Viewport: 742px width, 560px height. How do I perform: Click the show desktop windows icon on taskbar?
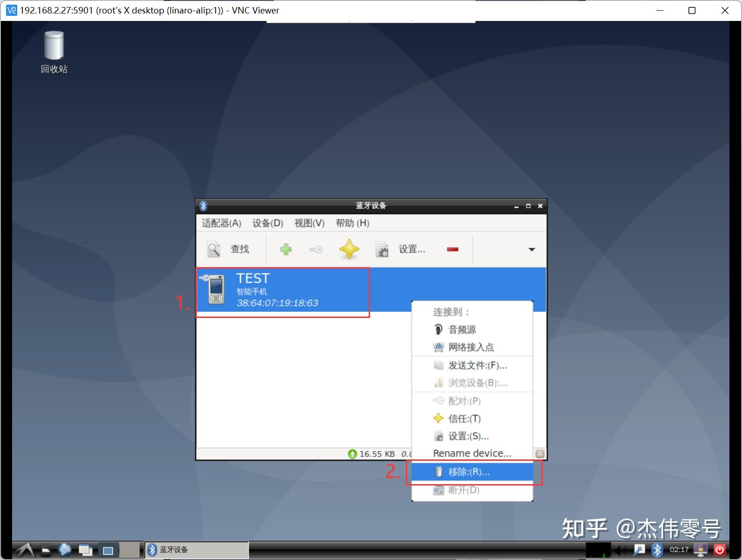tap(85, 550)
